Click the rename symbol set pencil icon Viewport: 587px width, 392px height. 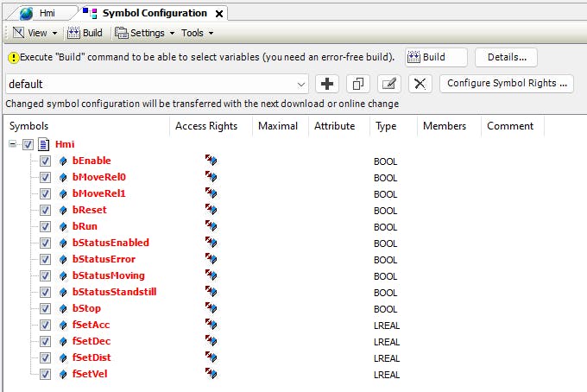coord(388,84)
